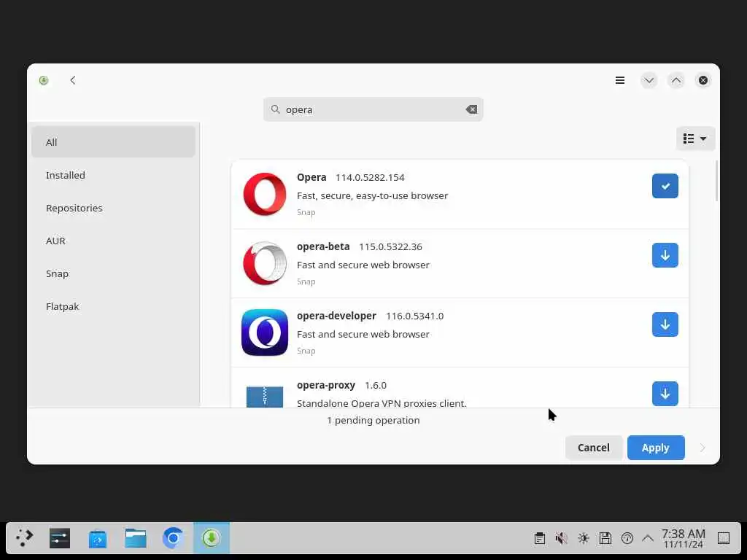Click the muted volume tray icon
The height and width of the screenshot is (560, 747).
click(x=561, y=538)
